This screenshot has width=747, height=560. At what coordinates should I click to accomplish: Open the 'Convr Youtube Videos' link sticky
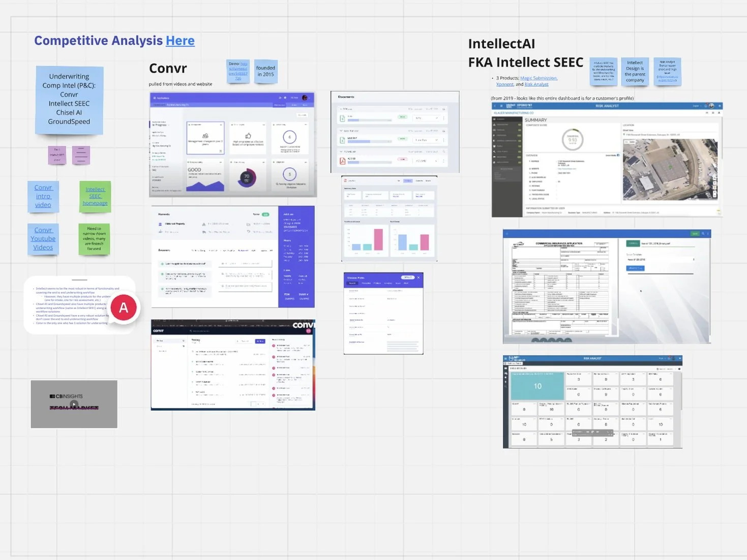click(43, 239)
